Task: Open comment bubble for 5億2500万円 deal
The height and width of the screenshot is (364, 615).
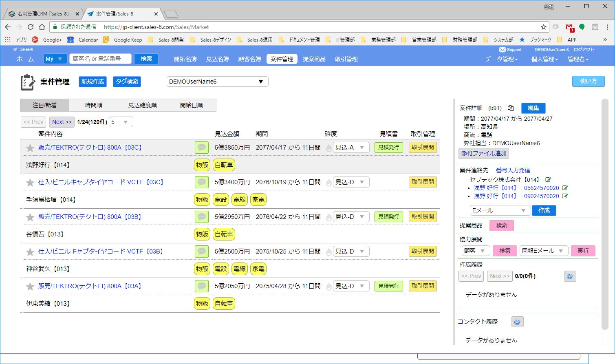Action: click(x=202, y=251)
